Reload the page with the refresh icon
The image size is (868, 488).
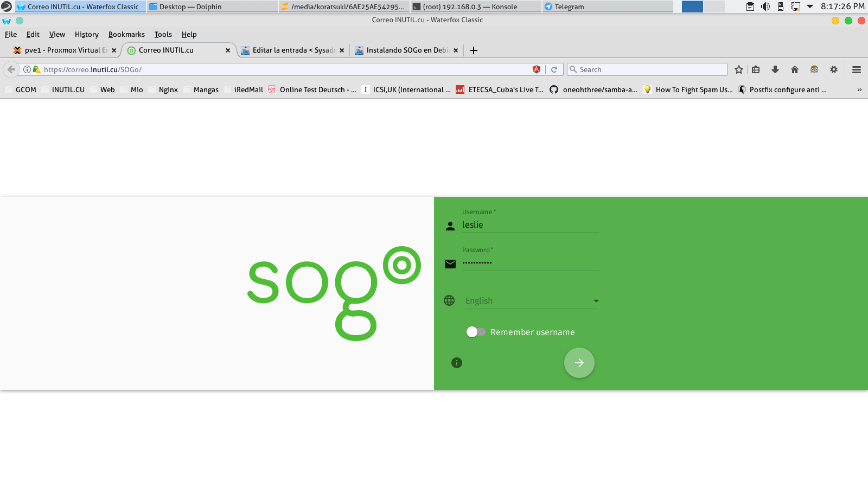pyautogui.click(x=554, y=69)
